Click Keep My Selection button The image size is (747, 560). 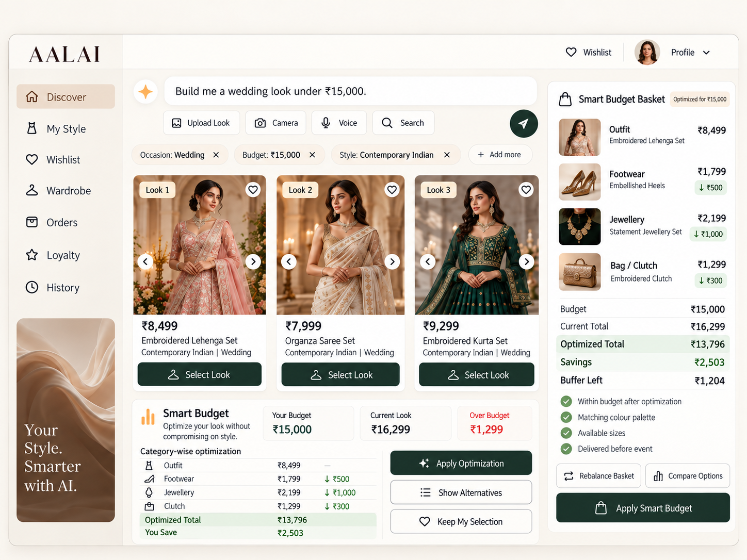461,521
